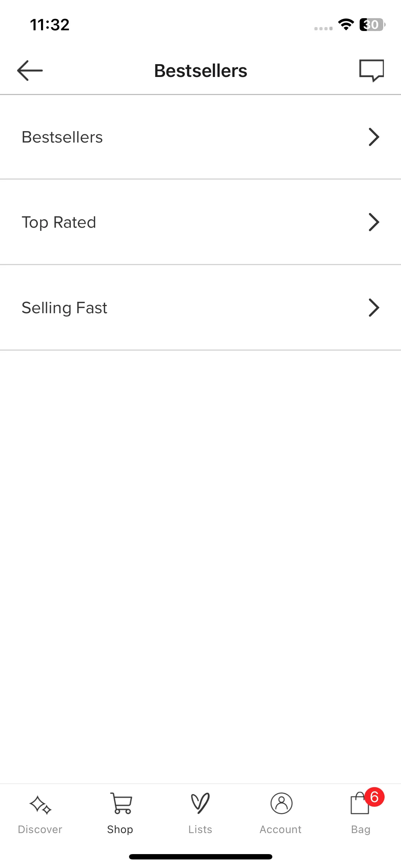This screenshot has height=868, width=401.
Task: Open the shopping Bag icon
Action: [x=360, y=804]
